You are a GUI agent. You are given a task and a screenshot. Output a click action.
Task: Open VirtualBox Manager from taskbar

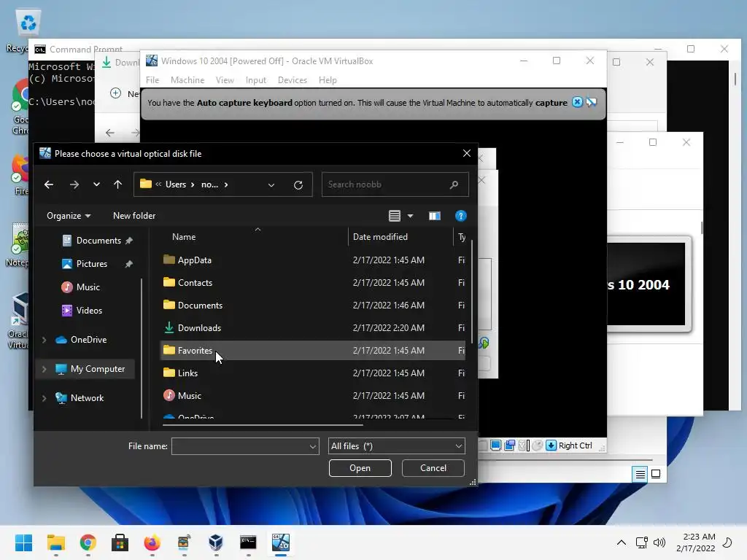pyautogui.click(x=216, y=542)
